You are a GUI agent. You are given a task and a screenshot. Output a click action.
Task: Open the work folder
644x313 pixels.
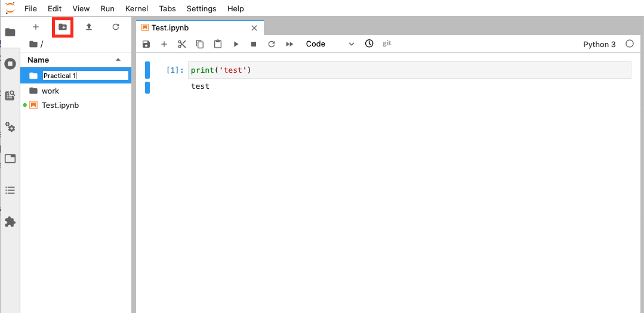[50, 91]
